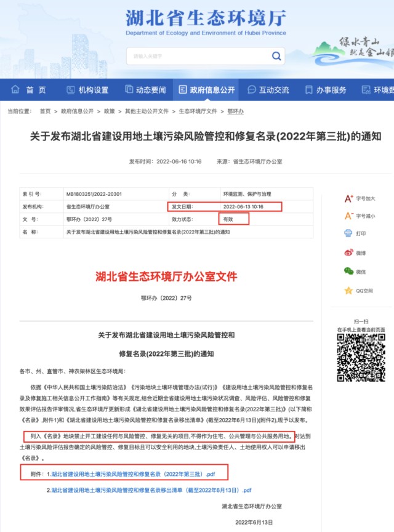
Task: Click 生态环境厅文件 breadcrumb link
Action: click(x=198, y=111)
